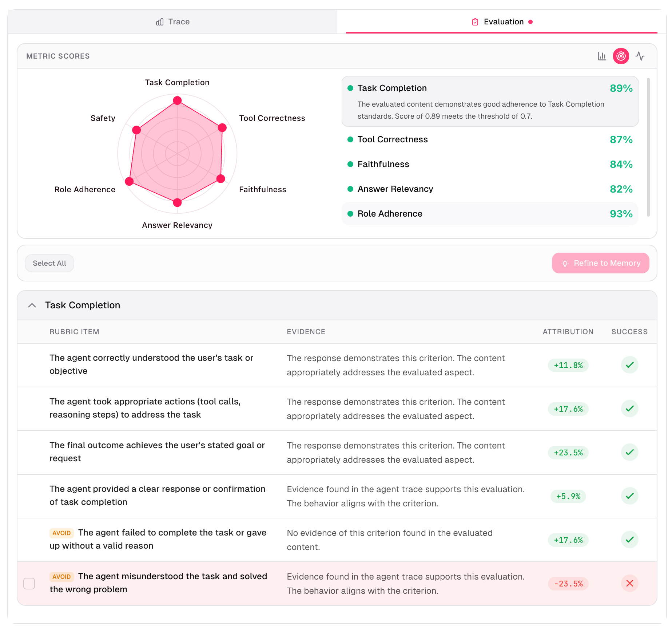Click Refine to Memory button
The image size is (672, 636).
[x=600, y=263]
